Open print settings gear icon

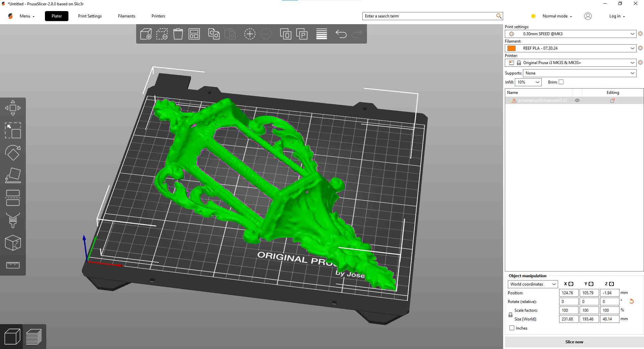click(640, 34)
